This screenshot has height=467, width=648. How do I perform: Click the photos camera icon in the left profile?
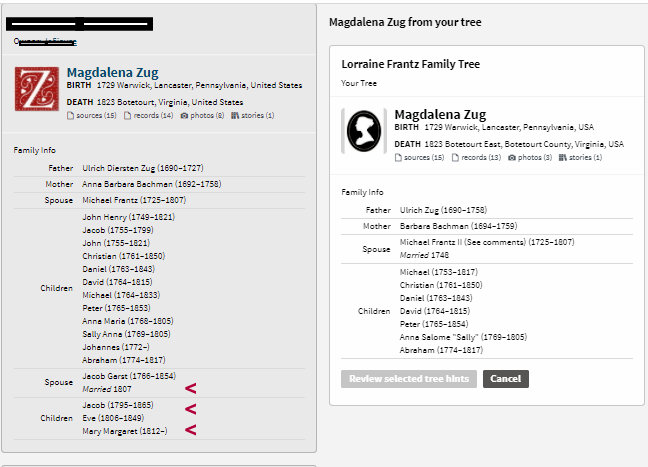(x=186, y=116)
